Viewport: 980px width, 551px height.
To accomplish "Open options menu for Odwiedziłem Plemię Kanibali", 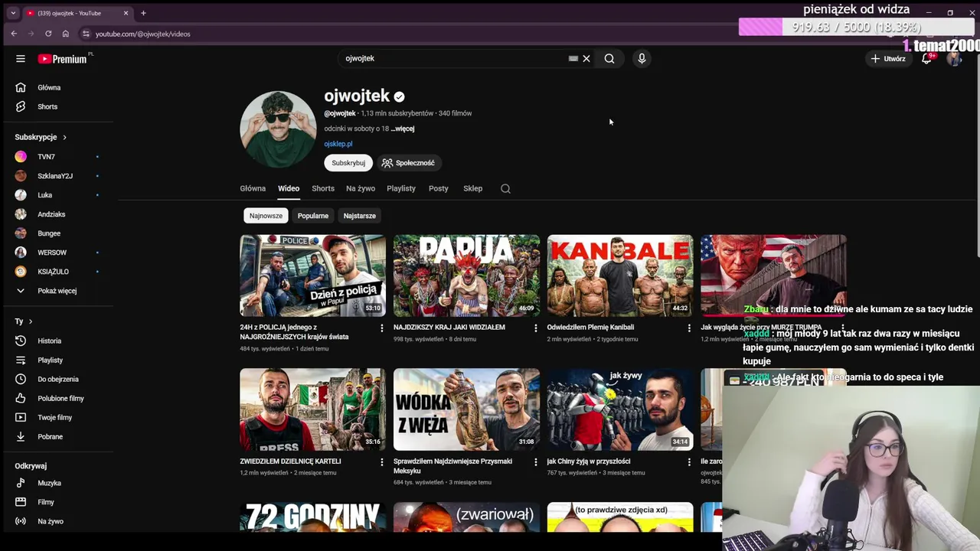I will pos(688,328).
